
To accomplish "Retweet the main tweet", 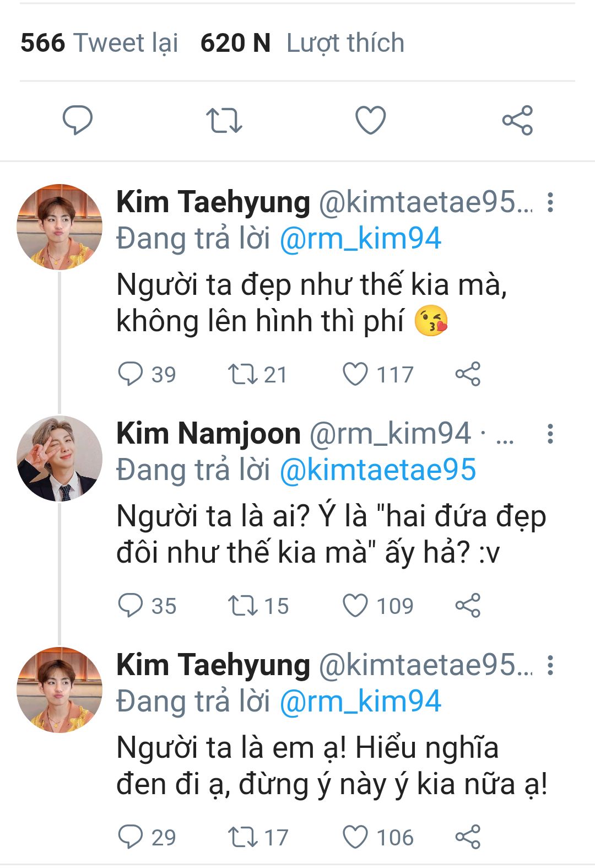I will (224, 120).
